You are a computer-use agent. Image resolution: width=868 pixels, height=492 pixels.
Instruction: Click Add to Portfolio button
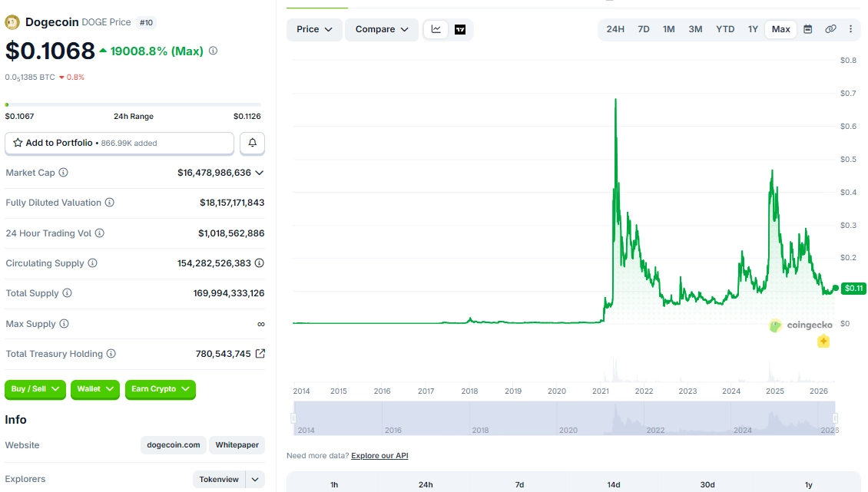click(120, 143)
